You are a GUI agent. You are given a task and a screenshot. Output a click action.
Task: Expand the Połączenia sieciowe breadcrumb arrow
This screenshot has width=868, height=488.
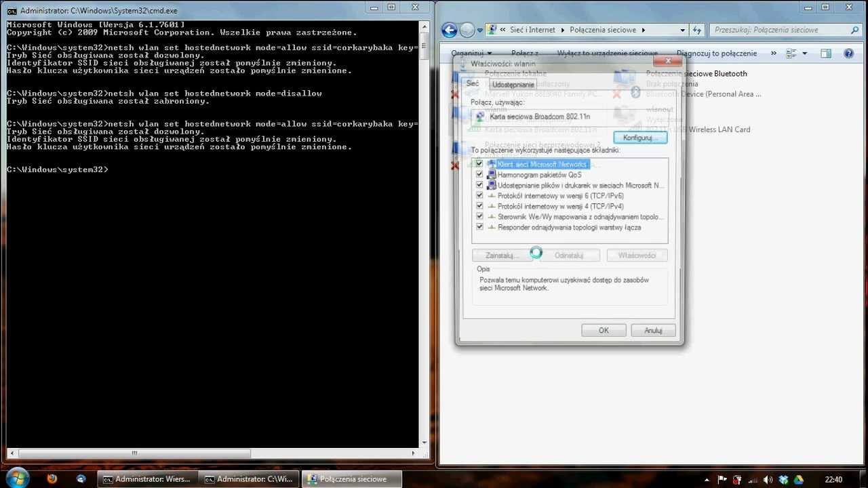(643, 30)
